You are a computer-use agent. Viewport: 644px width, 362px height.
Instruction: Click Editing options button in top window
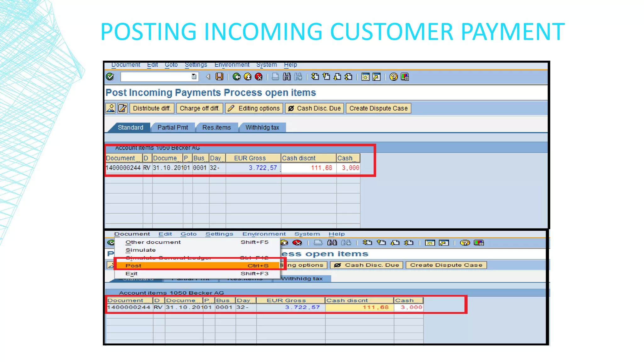pos(254,108)
